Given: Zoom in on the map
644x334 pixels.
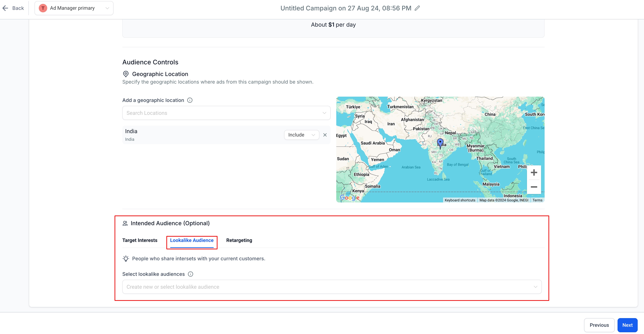Looking at the screenshot, I should [x=534, y=172].
